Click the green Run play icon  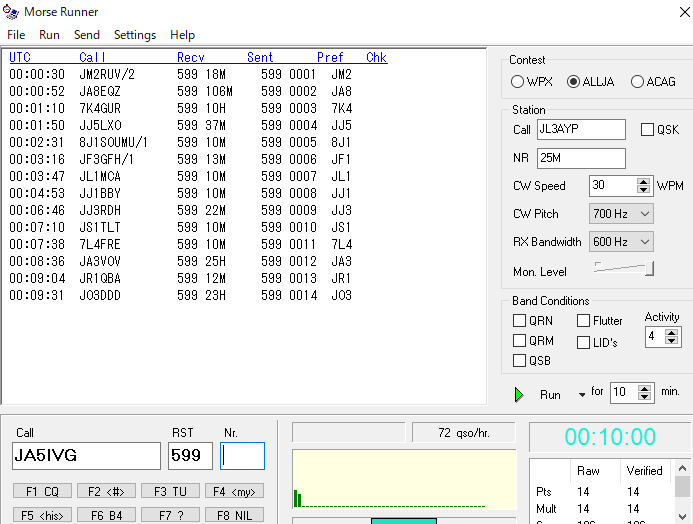pyautogui.click(x=519, y=395)
